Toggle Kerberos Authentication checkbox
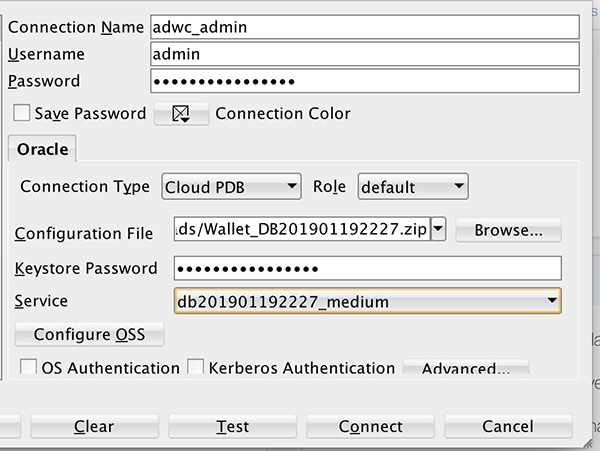 pos(196,368)
